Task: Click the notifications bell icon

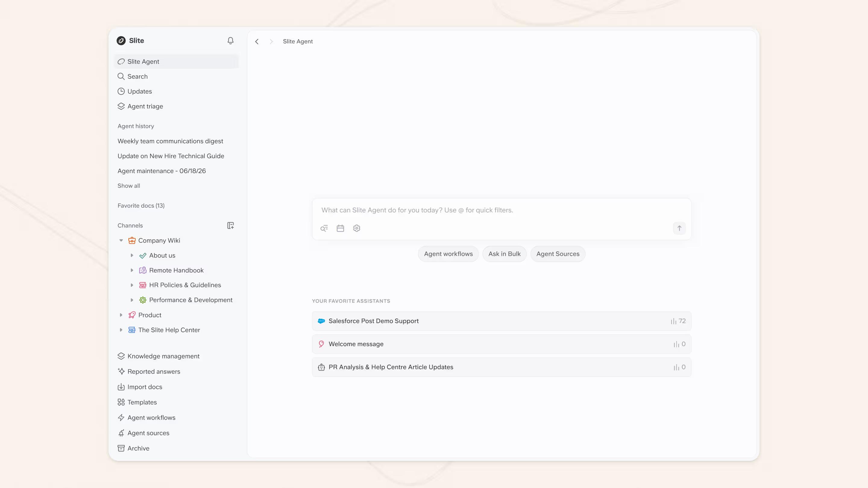Action: pos(231,40)
